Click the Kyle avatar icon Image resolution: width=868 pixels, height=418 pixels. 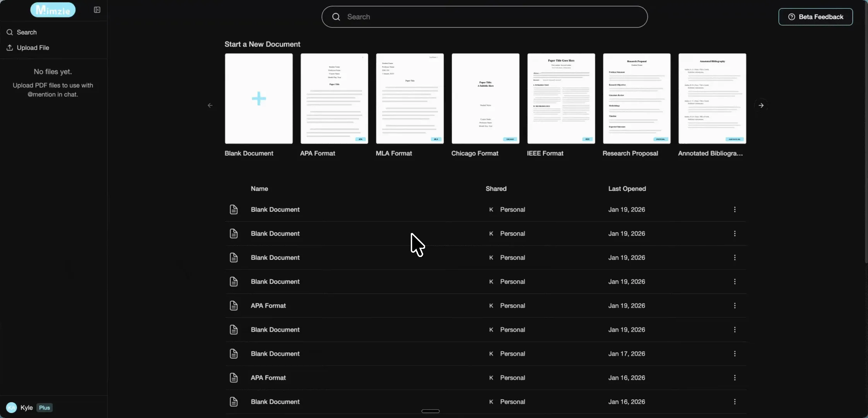tap(12, 408)
